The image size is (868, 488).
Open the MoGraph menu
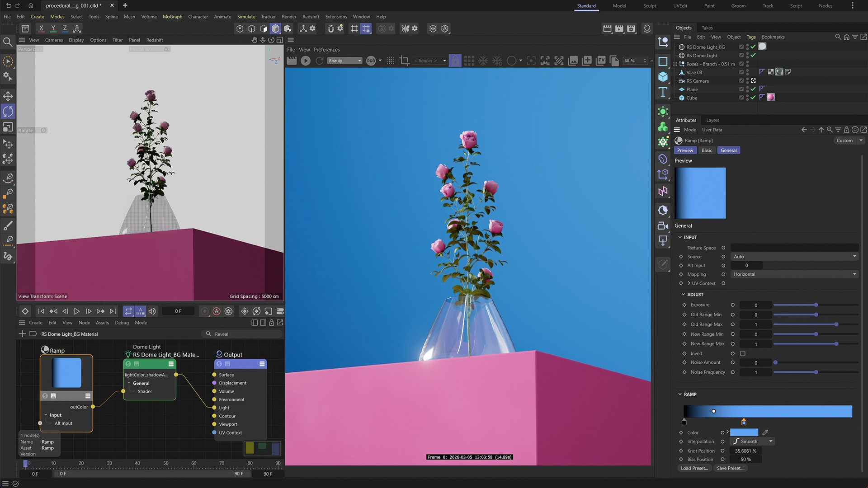click(172, 17)
